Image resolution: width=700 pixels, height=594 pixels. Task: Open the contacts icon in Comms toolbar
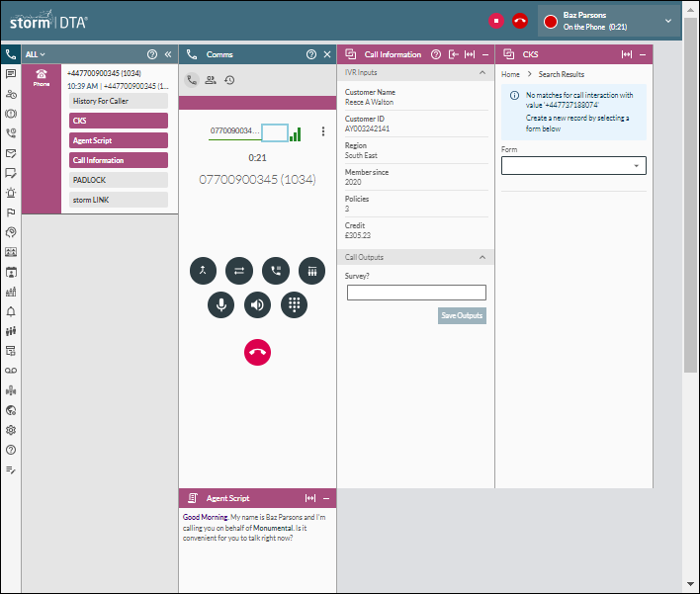(211, 80)
